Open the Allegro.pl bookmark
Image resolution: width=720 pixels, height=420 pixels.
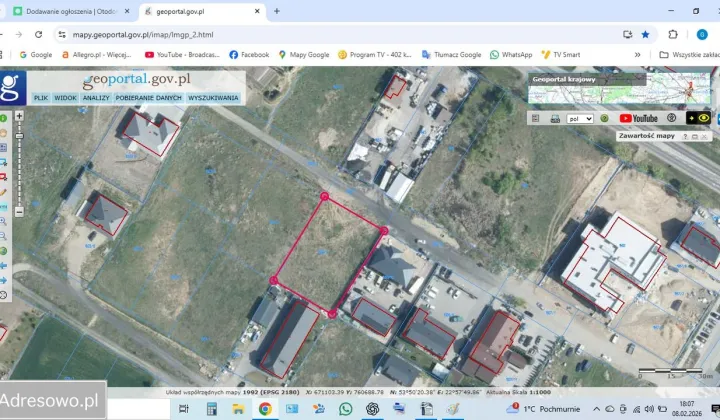(x=97, y=55)
